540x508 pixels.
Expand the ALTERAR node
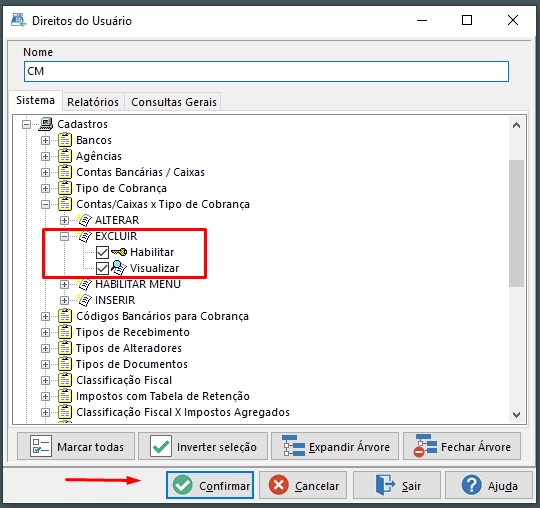coord(64,220)
